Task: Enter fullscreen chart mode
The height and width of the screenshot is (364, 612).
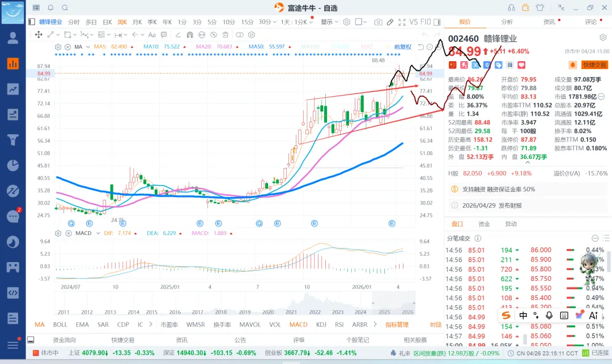Action: [x=402, y=22]
